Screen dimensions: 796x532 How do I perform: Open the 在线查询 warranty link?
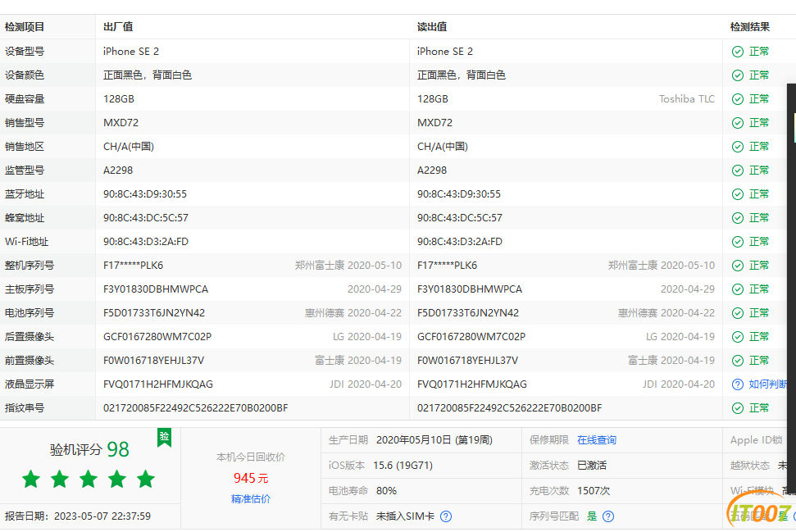coord(597,440)
